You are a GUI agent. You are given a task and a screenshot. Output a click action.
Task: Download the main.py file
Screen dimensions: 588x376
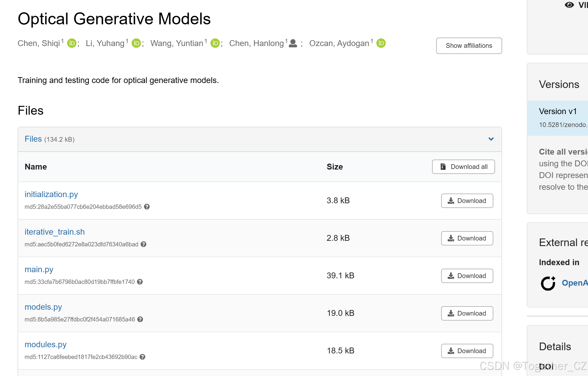467,276
